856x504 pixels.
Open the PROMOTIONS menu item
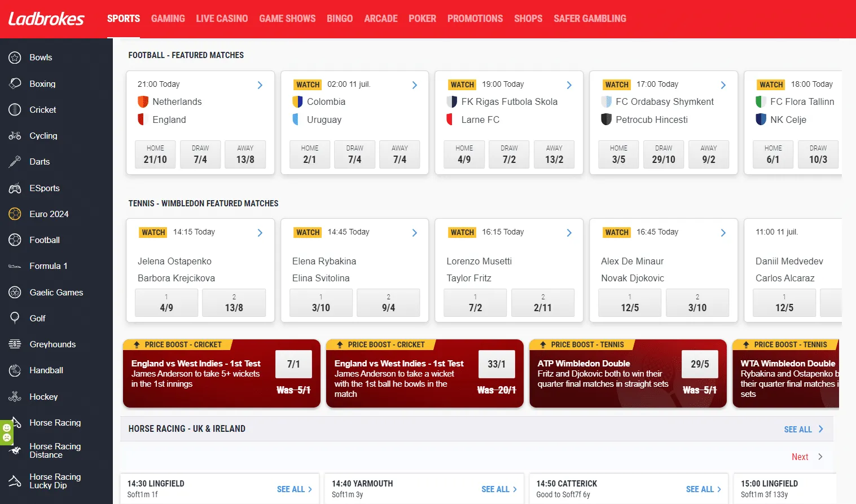[475, 19]
